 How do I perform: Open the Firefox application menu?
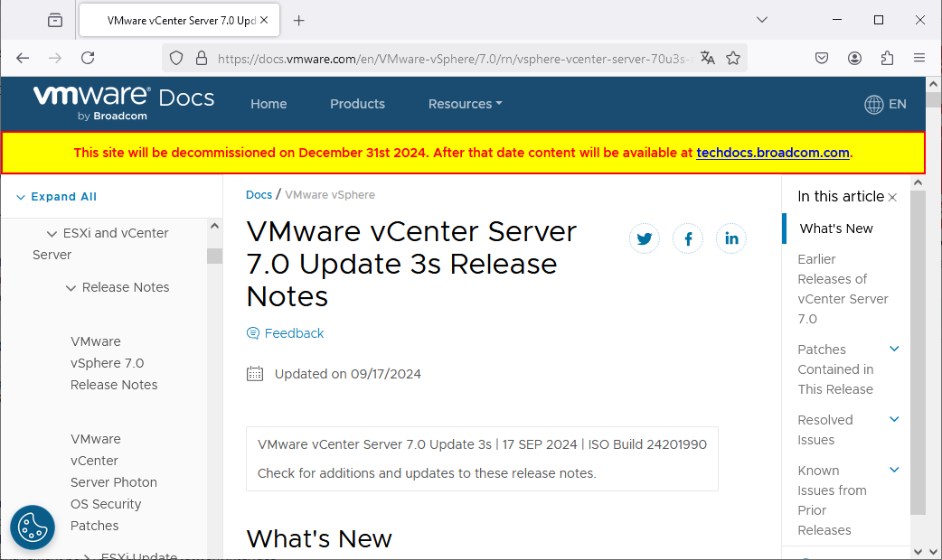[x=919, y=58]
